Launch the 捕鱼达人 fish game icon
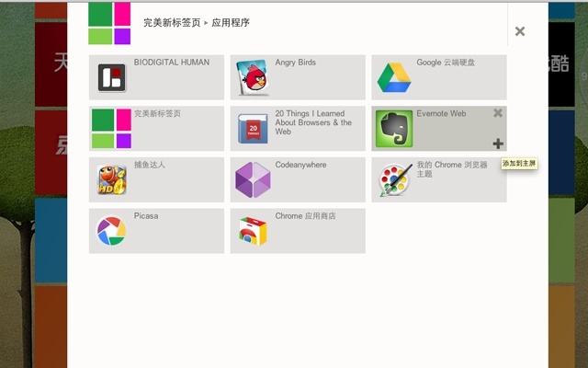Image resolution: width=588 pixels, height=368 pixels. [x=112, y=180]
